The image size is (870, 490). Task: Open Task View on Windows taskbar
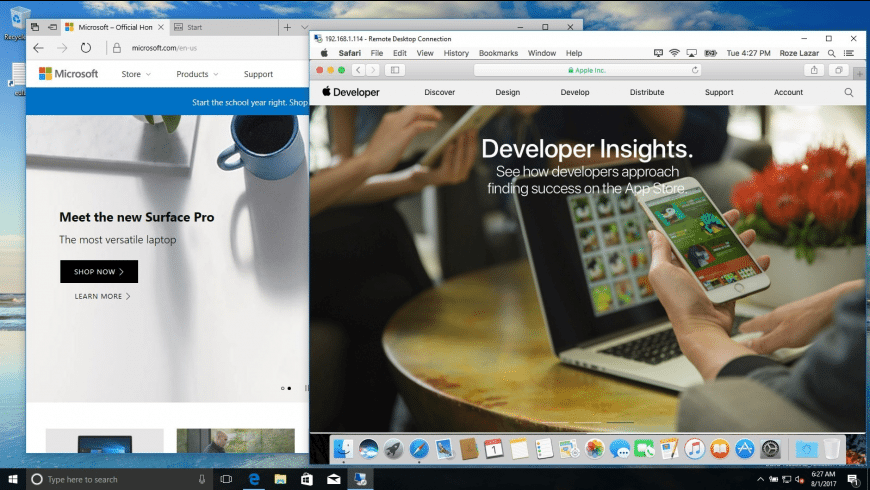(x=226, y=480)
